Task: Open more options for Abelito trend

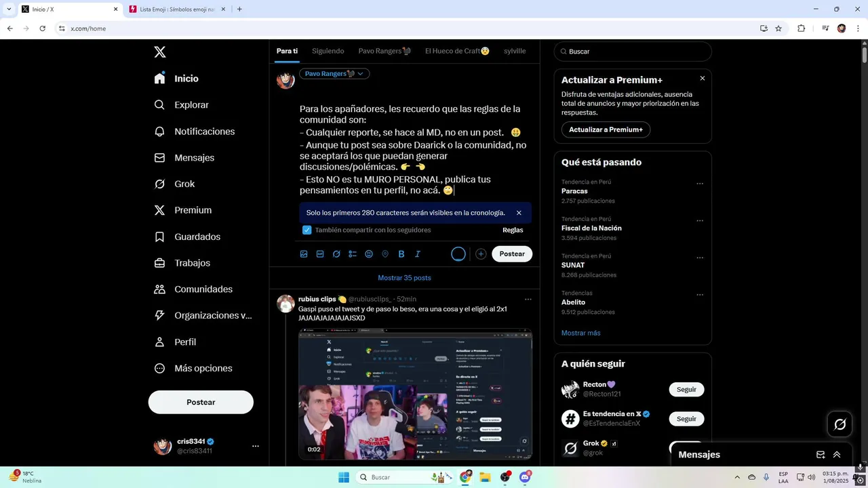Action: tap(700, 295)
